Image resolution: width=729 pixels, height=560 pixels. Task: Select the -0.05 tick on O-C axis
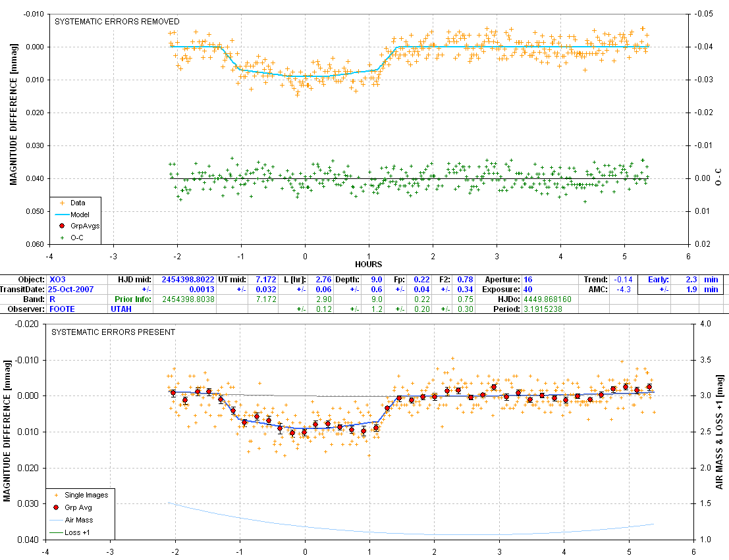703,14
